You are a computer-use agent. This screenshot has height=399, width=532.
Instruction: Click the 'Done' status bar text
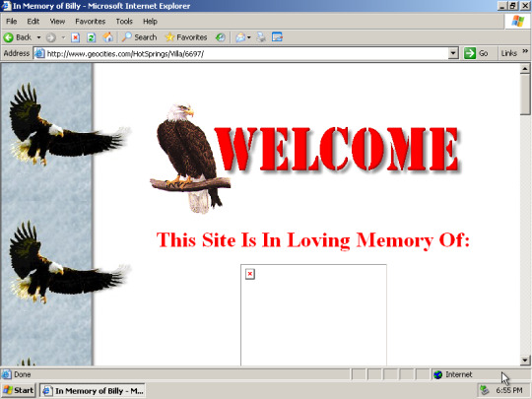click(23, 374)
